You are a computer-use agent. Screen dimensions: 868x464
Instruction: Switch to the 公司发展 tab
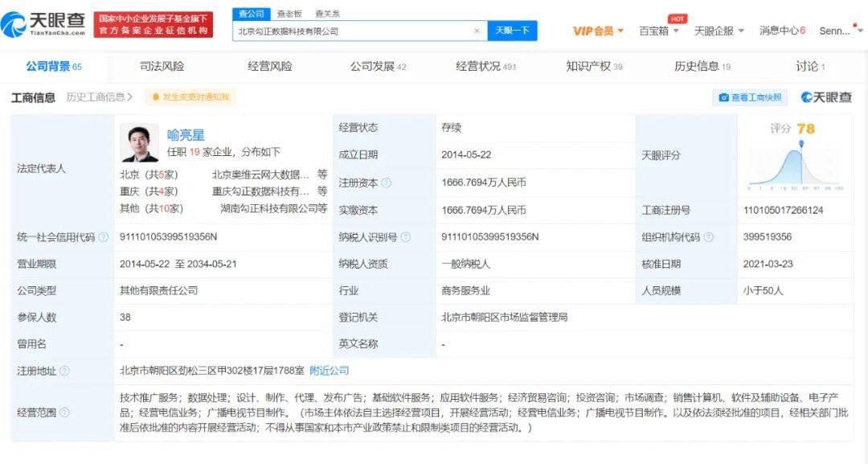(x=378, y=67)
